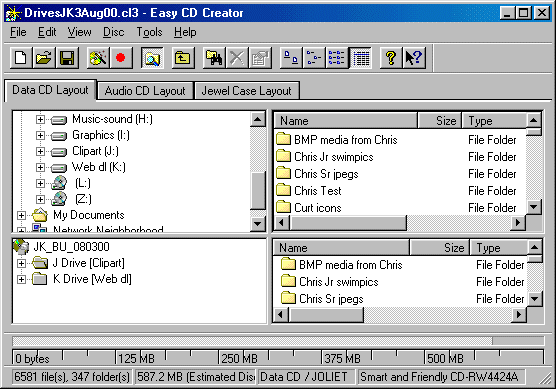Screen dimensions: 556x389
Task: Select Curt icons folder in upper list
Action: click(318, 208)
